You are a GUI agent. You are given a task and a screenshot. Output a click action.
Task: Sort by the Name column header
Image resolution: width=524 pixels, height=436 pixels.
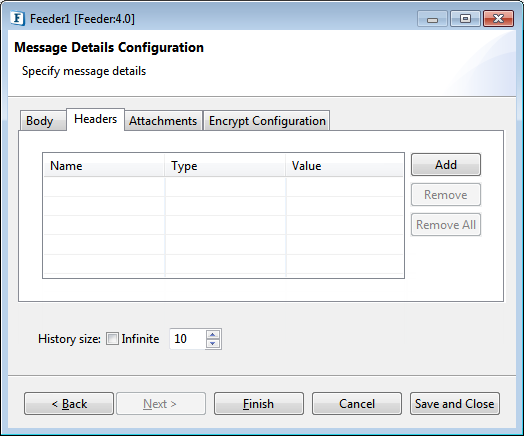click(104, 166)
